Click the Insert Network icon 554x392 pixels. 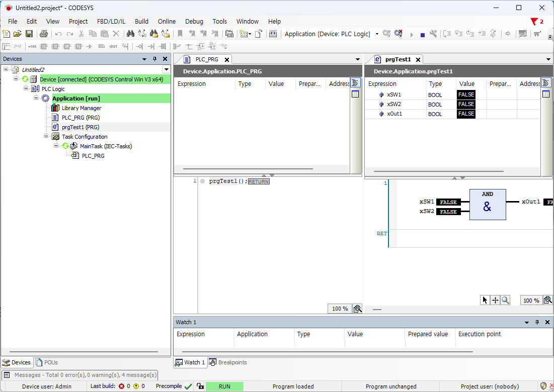[6, 46]
